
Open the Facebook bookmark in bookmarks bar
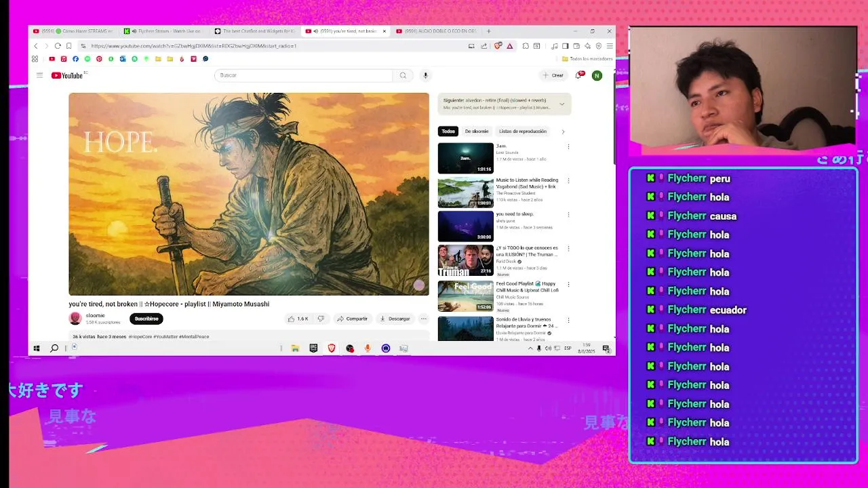75,59
